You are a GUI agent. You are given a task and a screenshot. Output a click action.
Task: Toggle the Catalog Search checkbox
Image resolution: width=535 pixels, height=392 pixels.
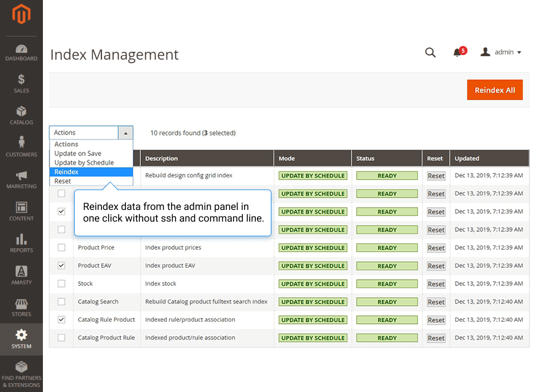(x=61, y=302)
